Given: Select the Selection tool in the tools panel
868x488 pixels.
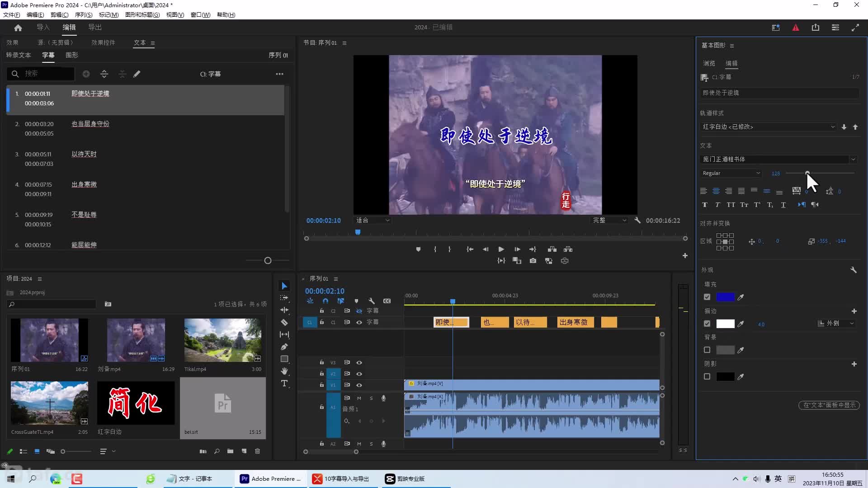Looking at the screenshot, I should [284, 286].
